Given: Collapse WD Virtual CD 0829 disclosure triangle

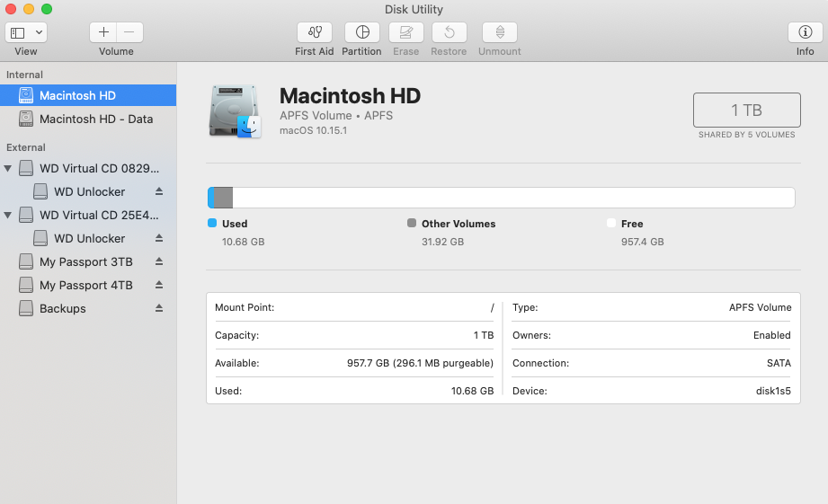Looking at the screenshot, I should click(8, 168).
